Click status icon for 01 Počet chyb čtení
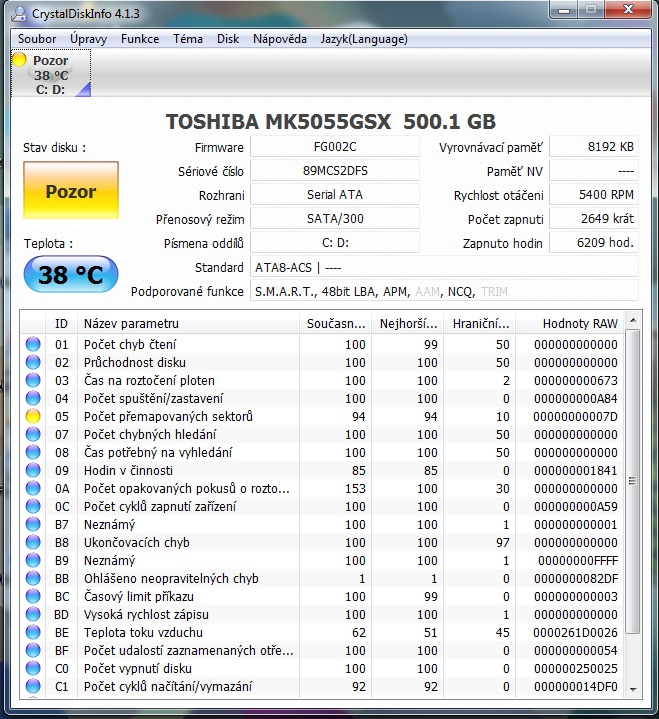This screenshot has height=719, width=659. [33, 344]
